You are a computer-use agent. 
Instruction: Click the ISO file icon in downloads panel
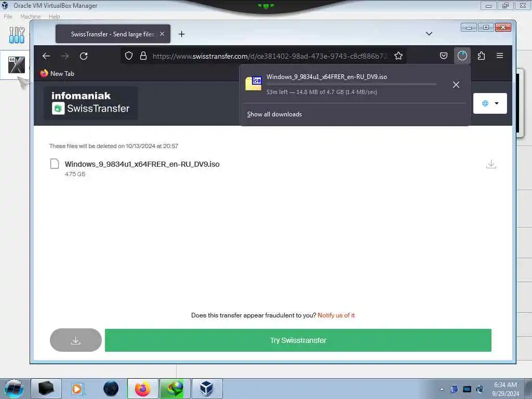[x=254, y=84]
